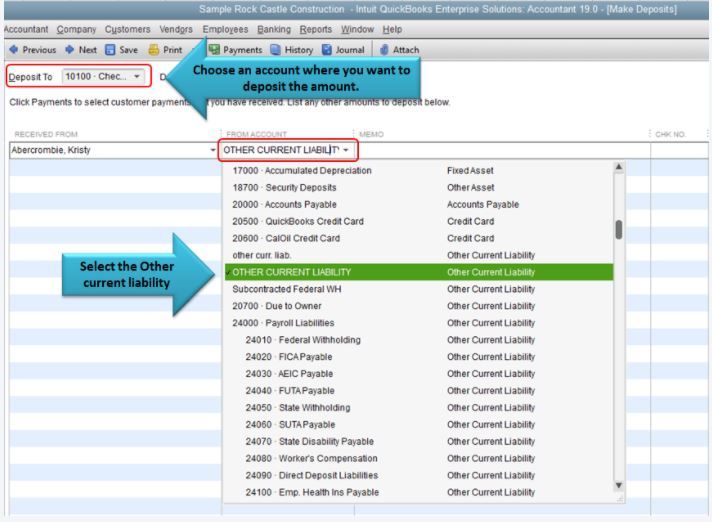Select 24100 Emp. Health Ins Payable account
The height and width of the screenshot is (522, 712).
point(418,492)
